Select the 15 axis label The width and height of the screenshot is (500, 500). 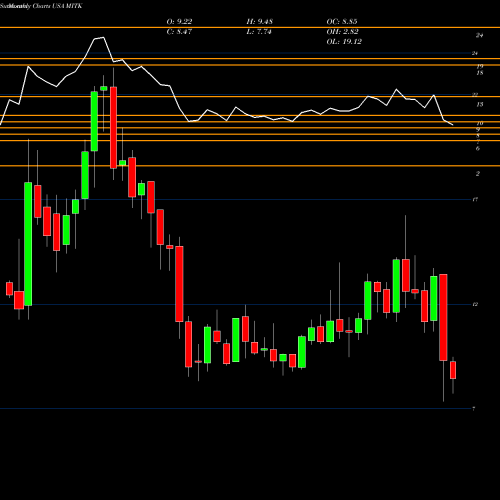click(480, 105)
